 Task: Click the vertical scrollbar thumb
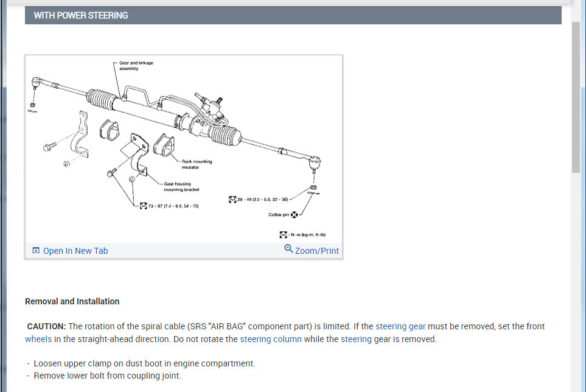[576, 97]
